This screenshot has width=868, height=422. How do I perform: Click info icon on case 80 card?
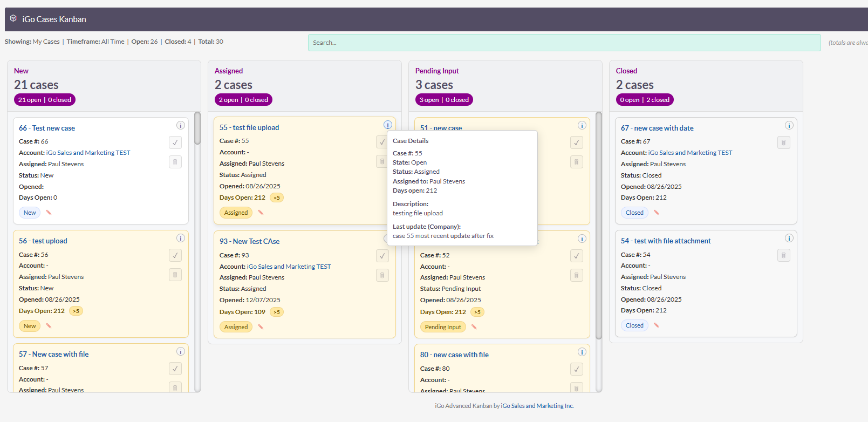[x=582, y=352]
